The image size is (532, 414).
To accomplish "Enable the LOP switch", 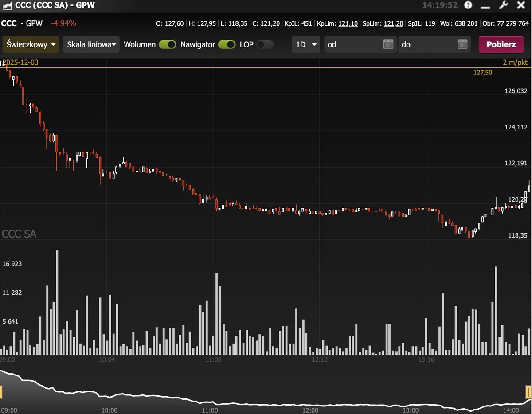I will 265,44.
